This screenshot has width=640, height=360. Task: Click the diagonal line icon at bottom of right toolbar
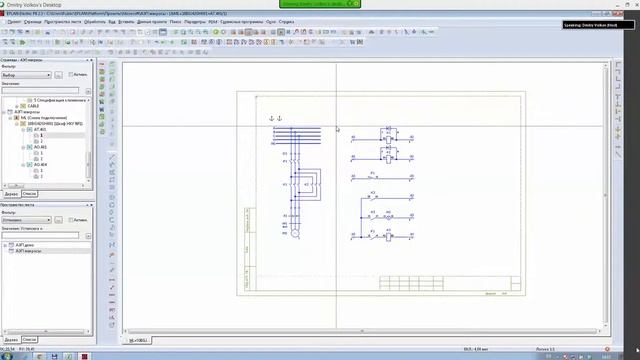pyautogui.click(x=618, y=154)
